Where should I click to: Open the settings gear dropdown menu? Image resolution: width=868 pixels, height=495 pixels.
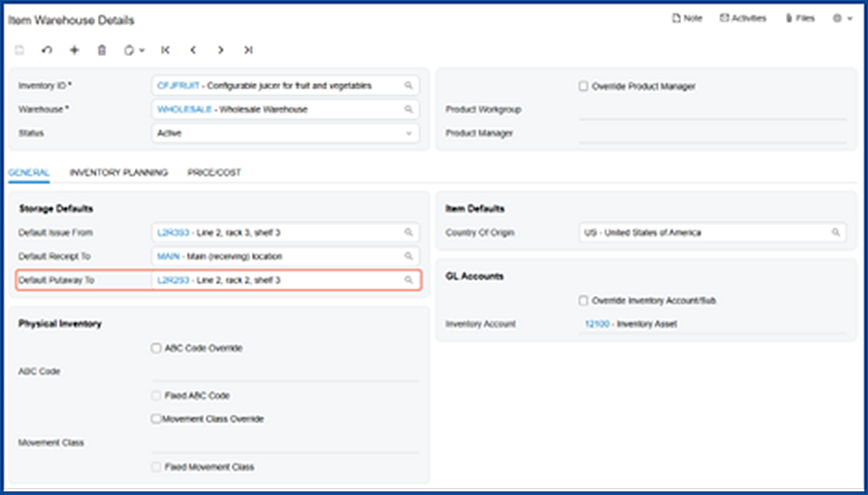842,18
